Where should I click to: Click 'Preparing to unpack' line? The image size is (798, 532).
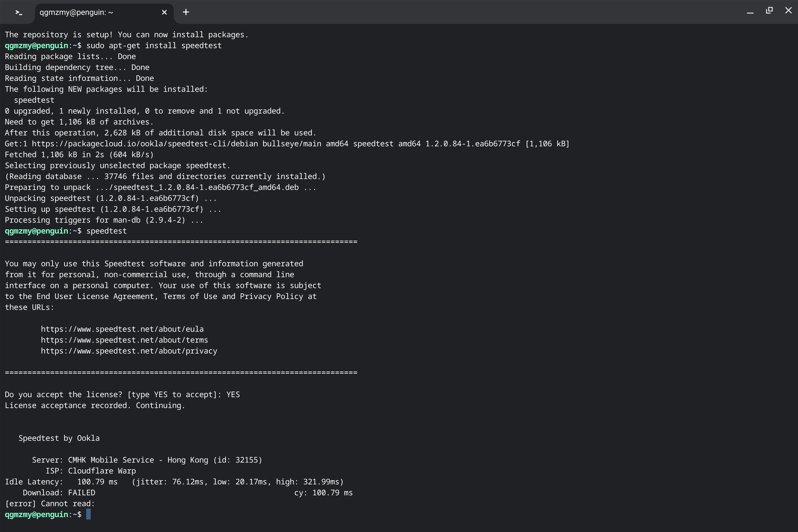click(x=160, y=187)
